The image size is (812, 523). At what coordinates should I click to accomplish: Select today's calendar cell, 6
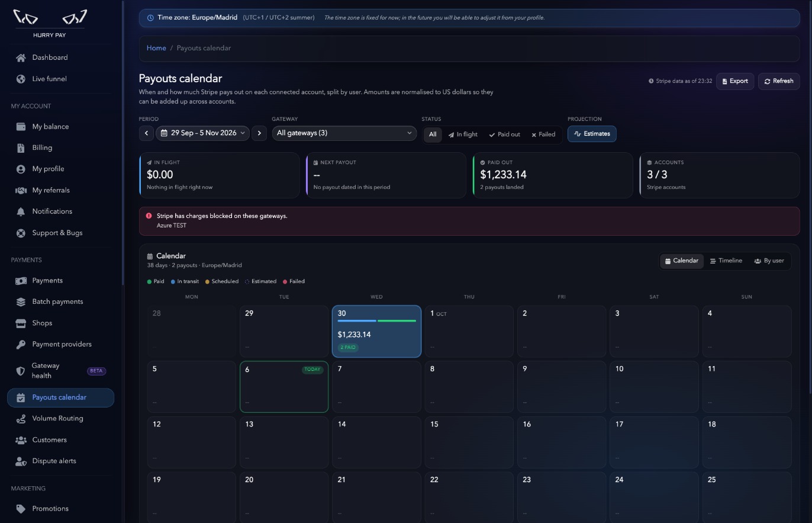284,387
